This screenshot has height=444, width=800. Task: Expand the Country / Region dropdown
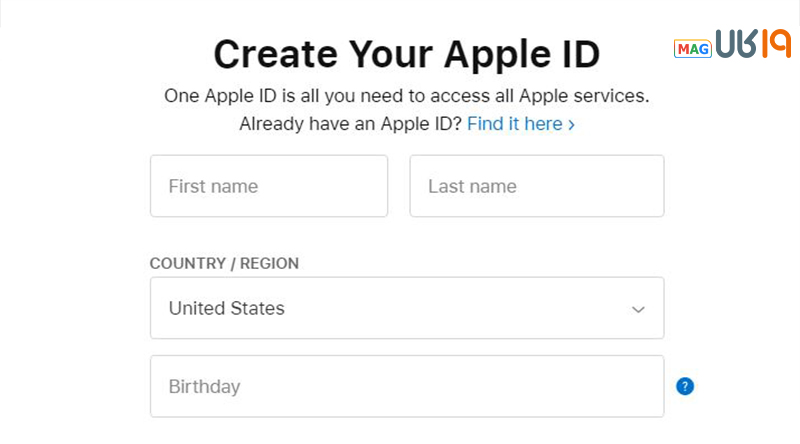406,308
